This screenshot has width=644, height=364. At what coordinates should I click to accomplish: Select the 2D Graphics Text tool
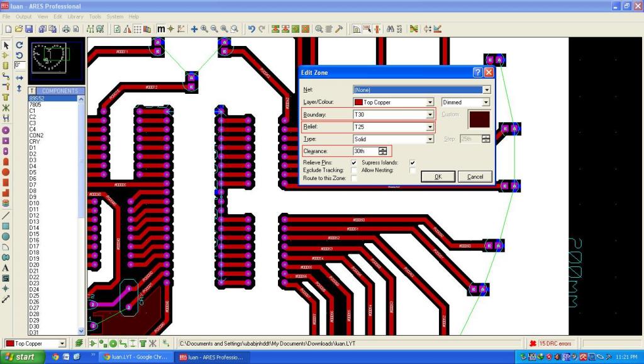(x=6, y=268)
